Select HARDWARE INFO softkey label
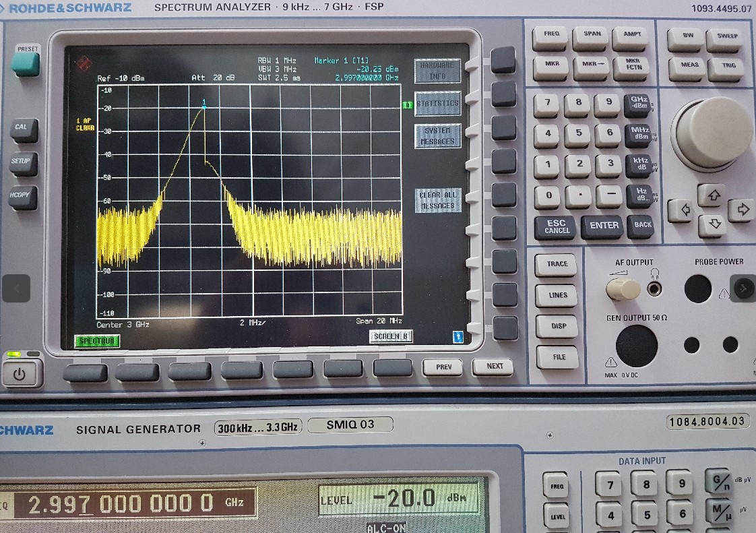Image resolution: width=756 pixels, height=533 pixels. click(x=437, y=71)
